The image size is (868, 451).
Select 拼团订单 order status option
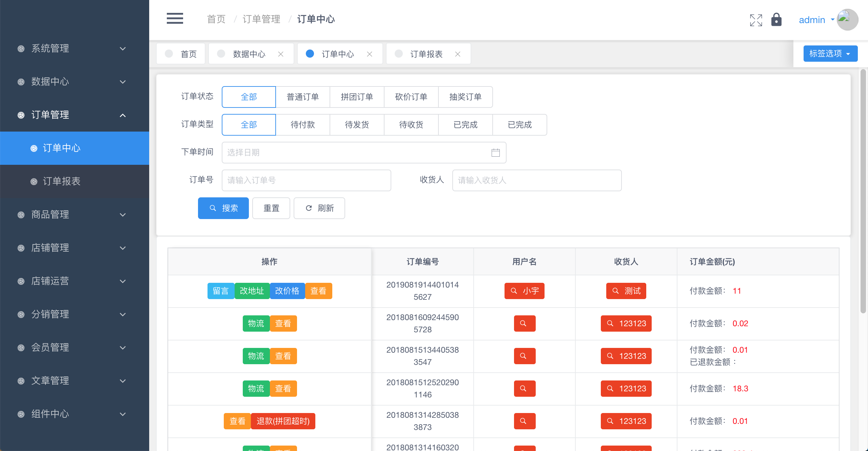[357, 97]
